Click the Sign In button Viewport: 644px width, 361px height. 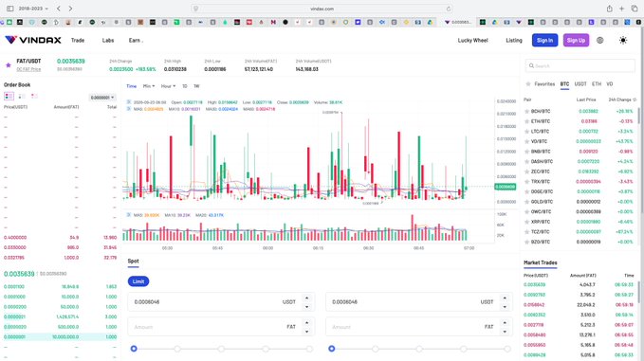point(544,40)
